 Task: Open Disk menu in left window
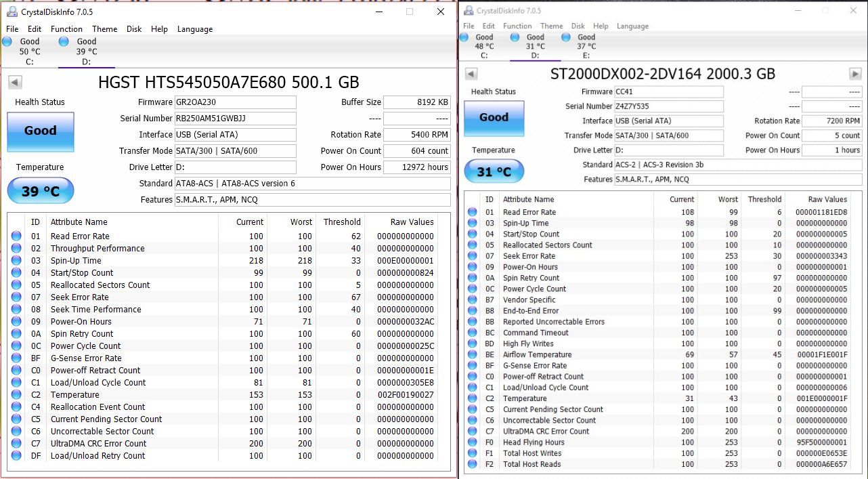tap(134, 29)
